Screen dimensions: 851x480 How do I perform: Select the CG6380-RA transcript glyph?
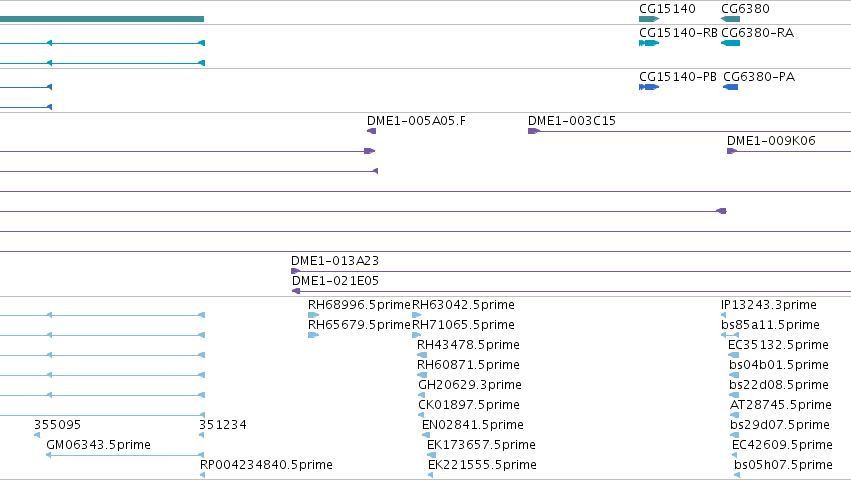pyautogui.click(x=731, y=43)
